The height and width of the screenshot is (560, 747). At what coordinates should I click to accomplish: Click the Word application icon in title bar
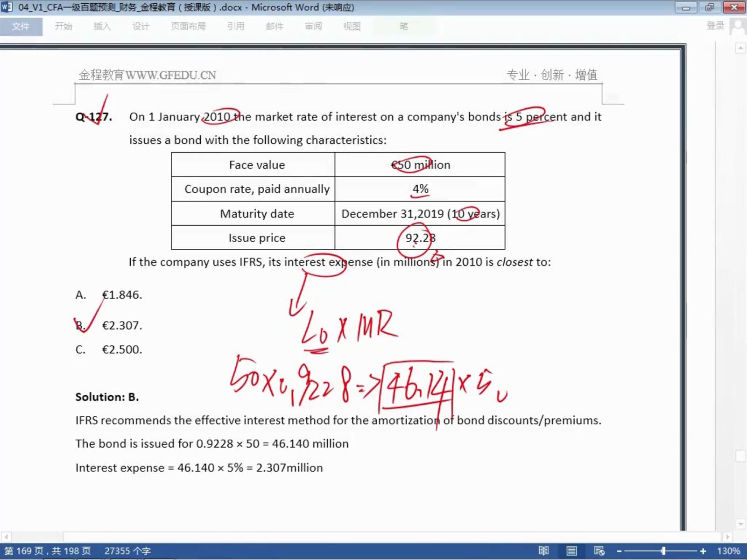(7, 7)
